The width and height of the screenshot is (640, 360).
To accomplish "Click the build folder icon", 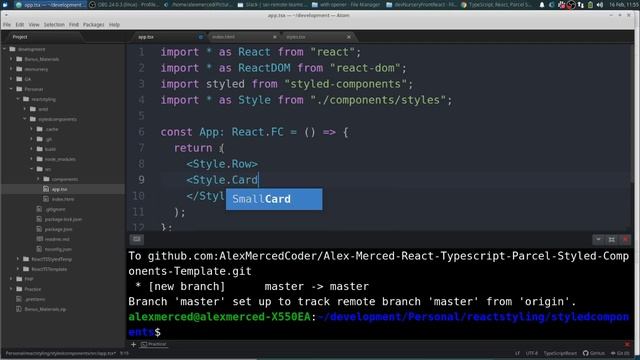I will click(40, 149).
